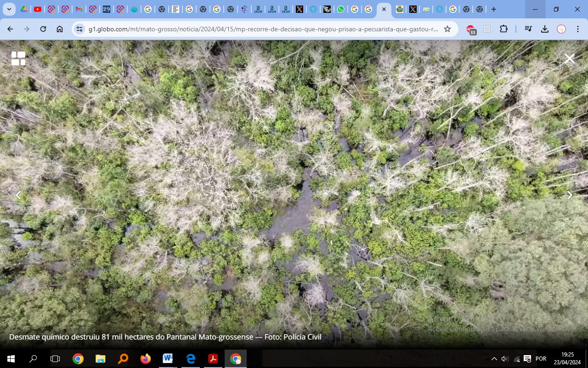The image size is (588, 368).
Task: Expand the tab search dropdown arrow
Action: pyautogui.click(x=9, y=9)
